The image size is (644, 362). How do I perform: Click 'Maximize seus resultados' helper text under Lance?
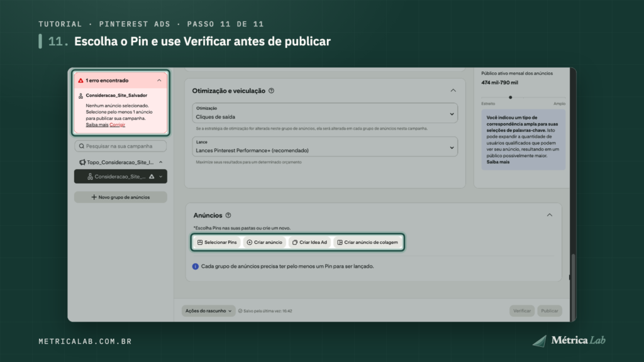click(248, 162)
